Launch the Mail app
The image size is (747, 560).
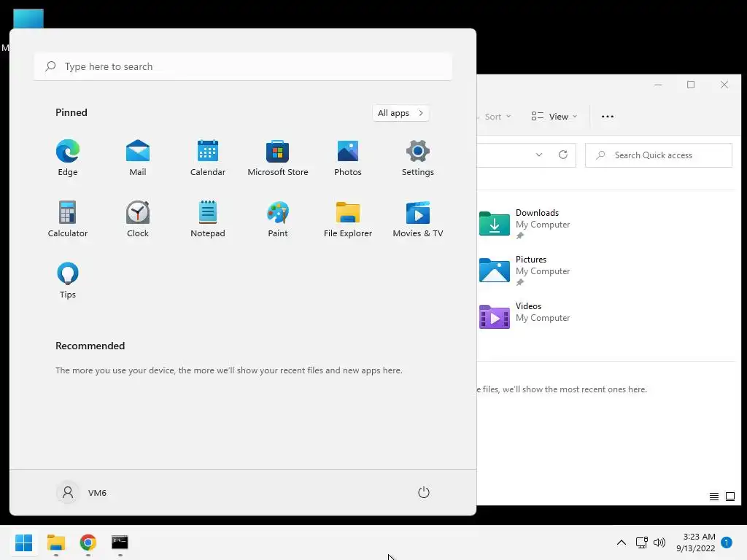coord(138,158)
